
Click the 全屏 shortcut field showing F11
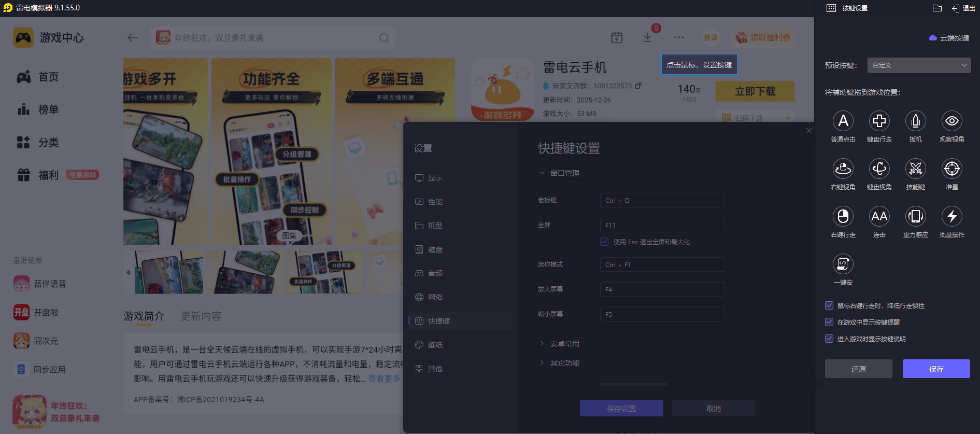click(x=662, y=225)
